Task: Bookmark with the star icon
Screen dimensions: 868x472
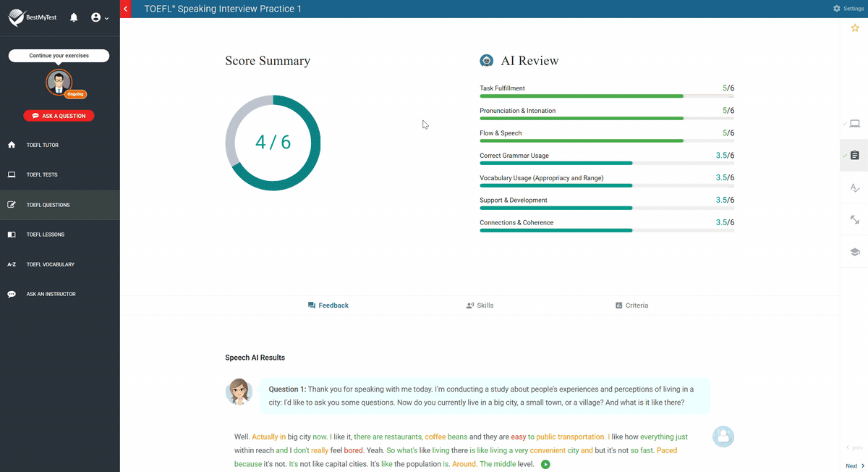Action: click(854, 28)
